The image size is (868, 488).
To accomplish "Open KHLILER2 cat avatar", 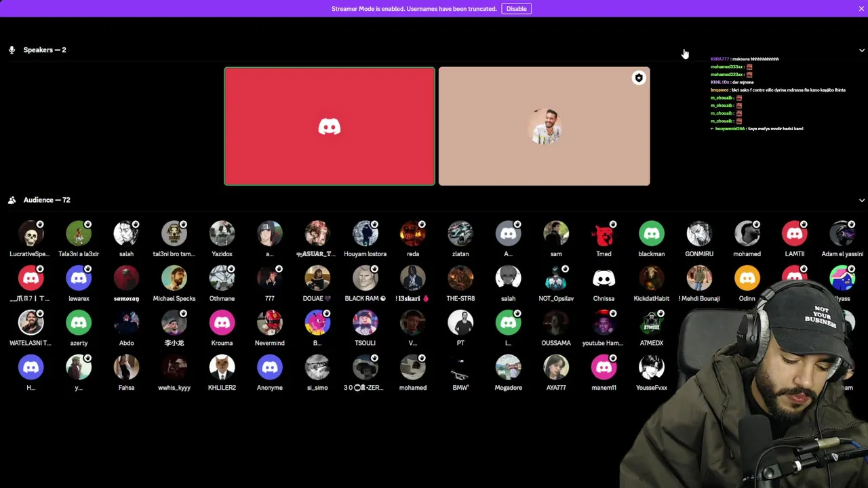I will [222, 368].
